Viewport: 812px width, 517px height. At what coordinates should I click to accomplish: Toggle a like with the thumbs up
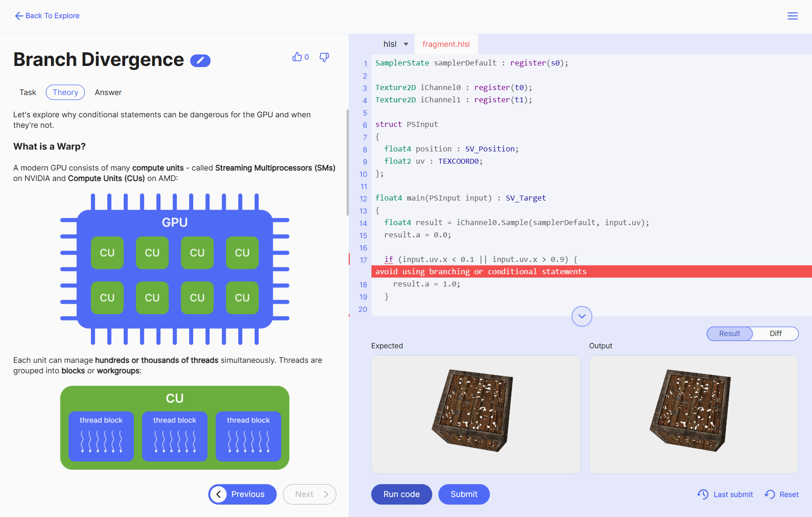coord(297,57)
